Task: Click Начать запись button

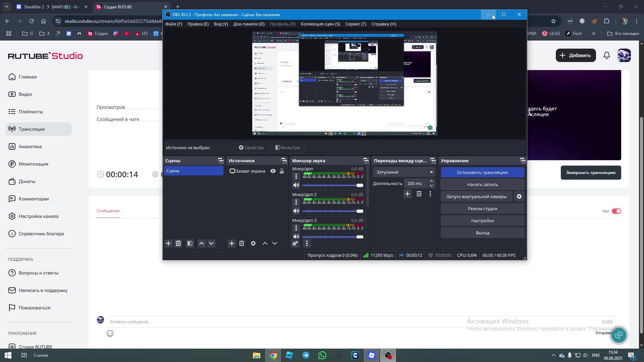Action: click(482, 184)
